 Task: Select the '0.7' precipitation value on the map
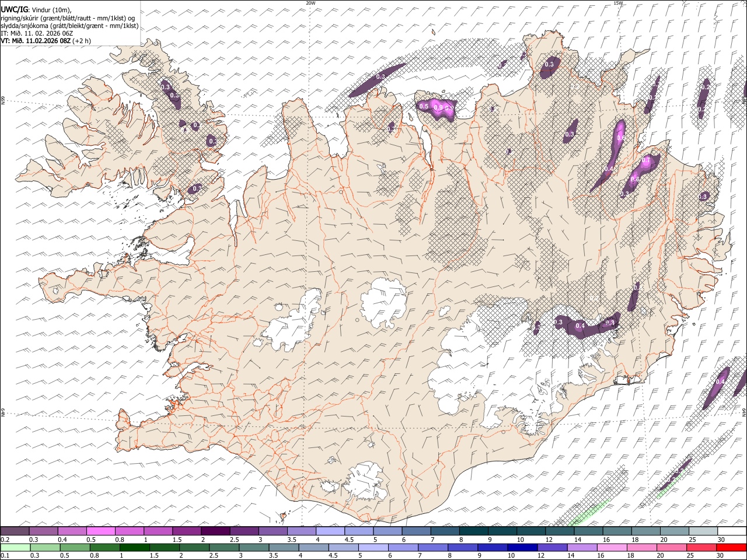pyautogui.click(x=646, y=160)
